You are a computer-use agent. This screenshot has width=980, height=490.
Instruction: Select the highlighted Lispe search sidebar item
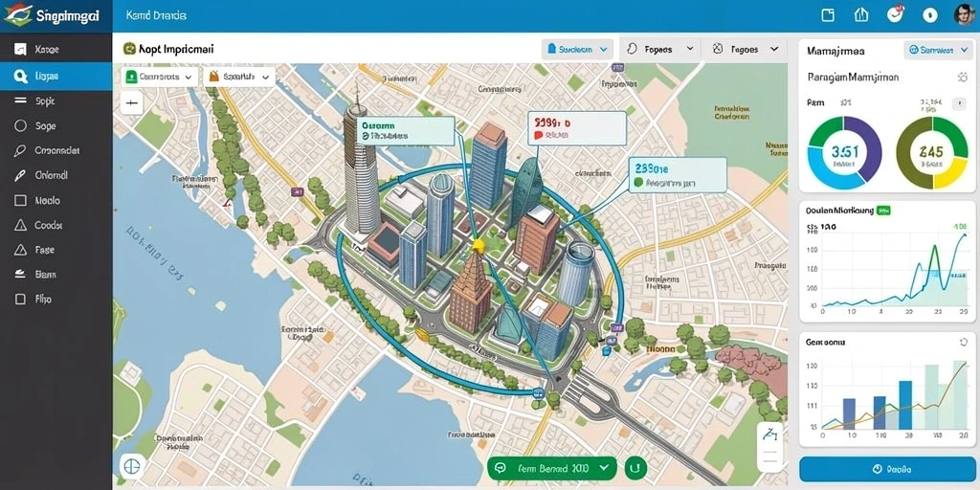[x=56, y=77]
